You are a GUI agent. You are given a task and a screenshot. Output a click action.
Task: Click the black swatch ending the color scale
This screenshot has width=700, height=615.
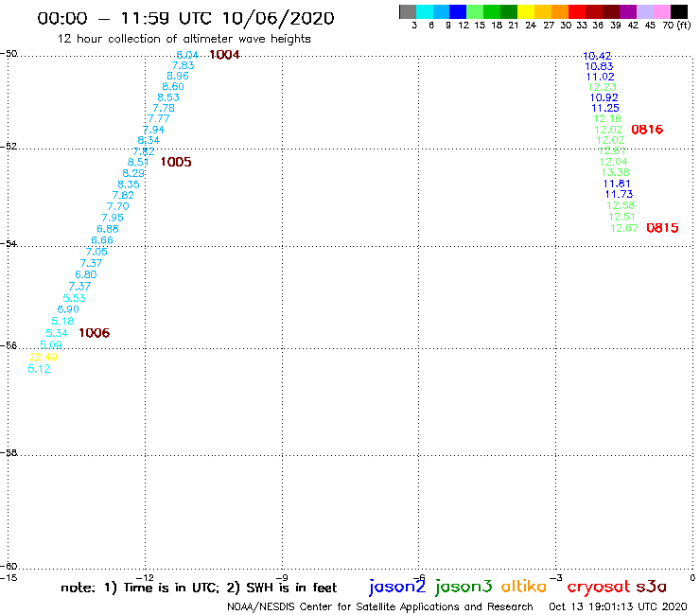(678, 11)
